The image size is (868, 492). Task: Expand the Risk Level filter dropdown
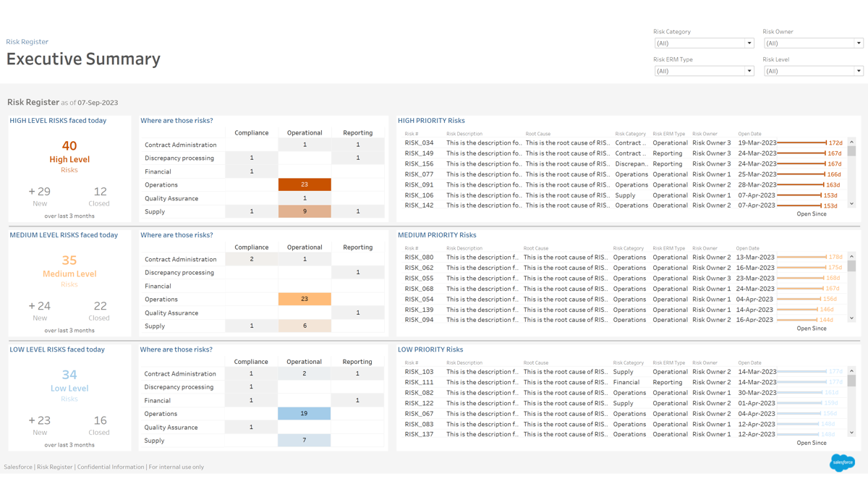[x=813, y=71]
